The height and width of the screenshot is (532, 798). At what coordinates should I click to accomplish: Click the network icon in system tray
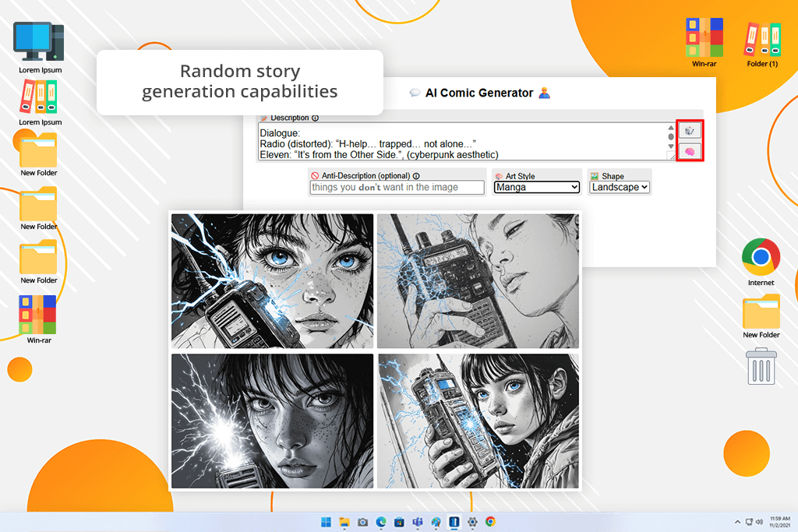749,522
